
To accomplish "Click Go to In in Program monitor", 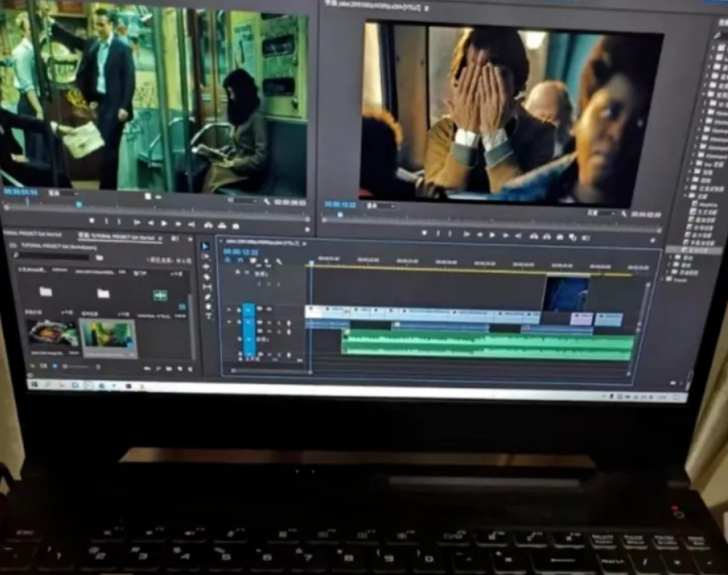I will 467,234.
